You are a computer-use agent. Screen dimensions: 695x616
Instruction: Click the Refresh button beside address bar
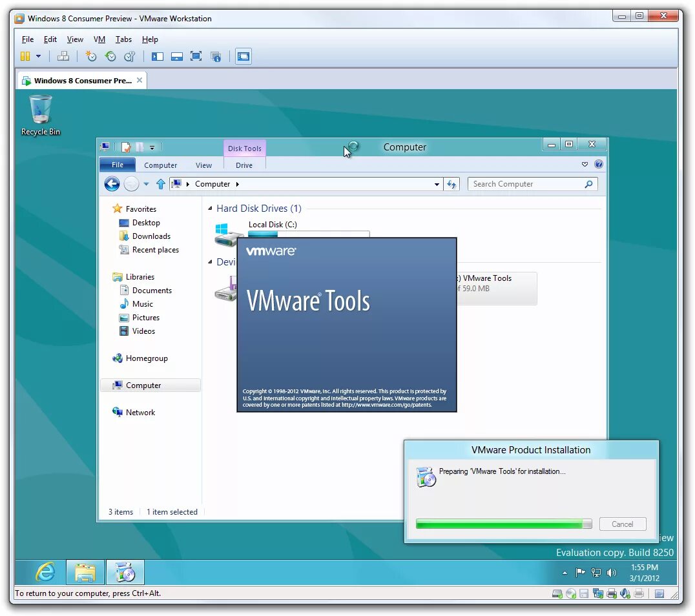[x=451, y=184]
